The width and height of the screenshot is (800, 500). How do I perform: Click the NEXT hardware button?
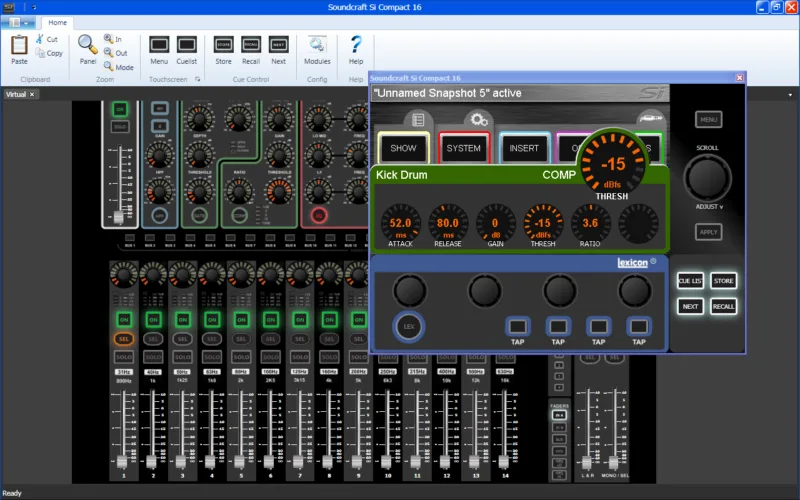[690, 306]
